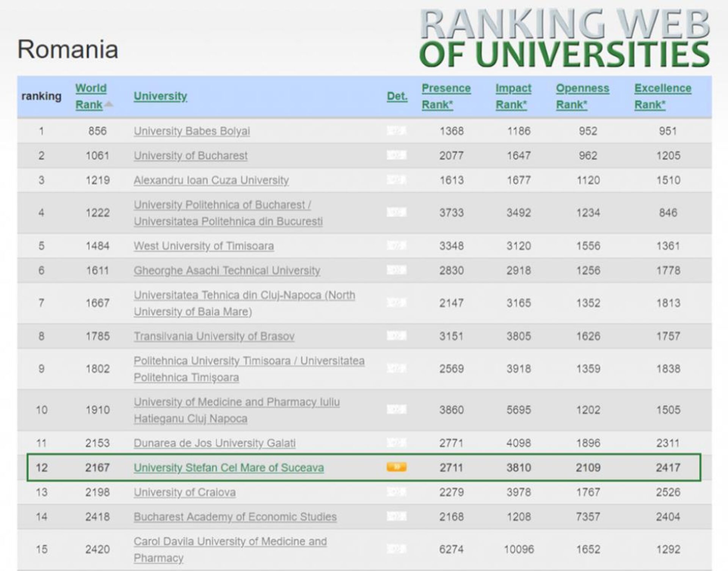Click the Ranking Web of Universities logo
Image resolution: width=728 pixels, height=571 pixels.
point(564,38)
